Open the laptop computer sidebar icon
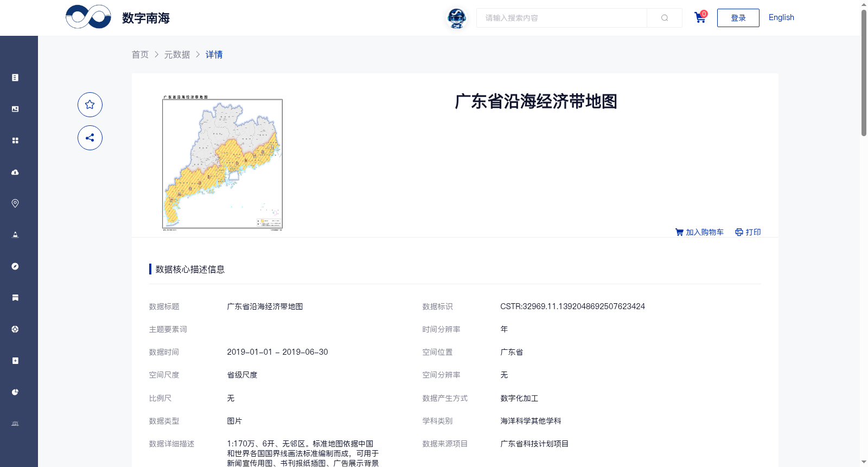The width and height of the screenshot is (868, 467). [x=15, y=424]
